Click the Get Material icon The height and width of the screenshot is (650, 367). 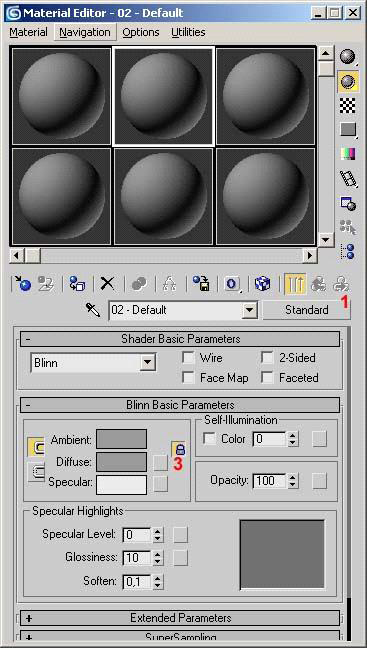coord(22,284)
